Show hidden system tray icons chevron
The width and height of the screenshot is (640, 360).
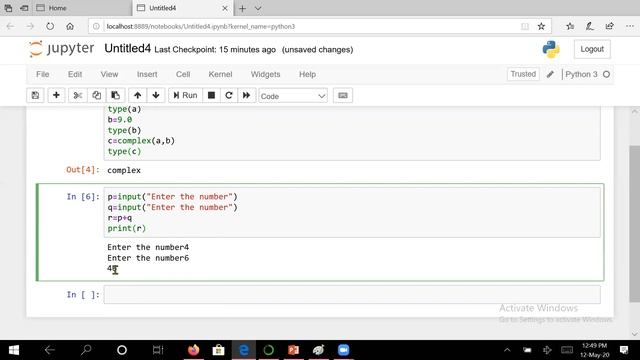(507, 350)
